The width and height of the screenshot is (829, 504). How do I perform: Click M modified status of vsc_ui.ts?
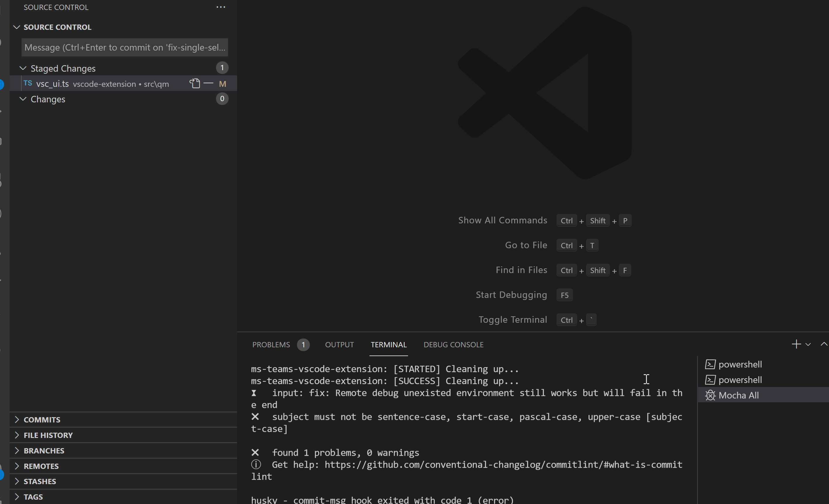222,84
